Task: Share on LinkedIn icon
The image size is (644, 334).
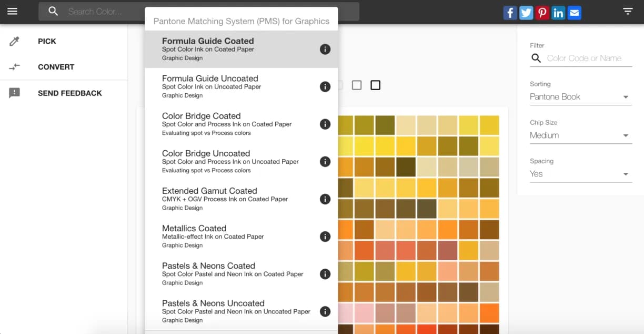Action: click(x=558, y=13)
